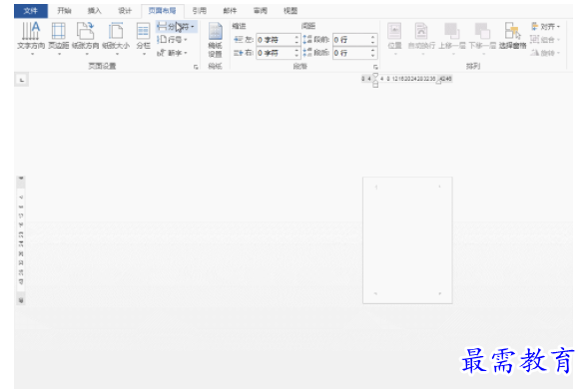Open the 纸张方向 orientation menu
The width and height of the screenshot is (583, 392).
coord(86,39)
